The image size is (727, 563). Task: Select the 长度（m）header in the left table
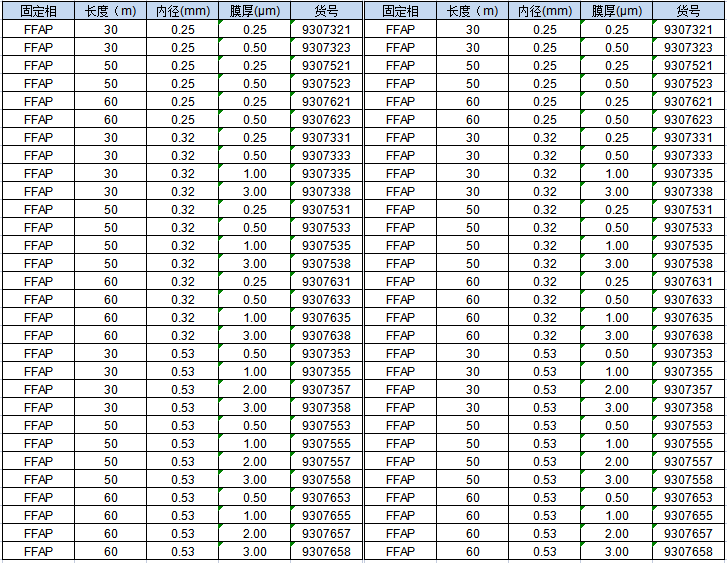pos(110,11)
